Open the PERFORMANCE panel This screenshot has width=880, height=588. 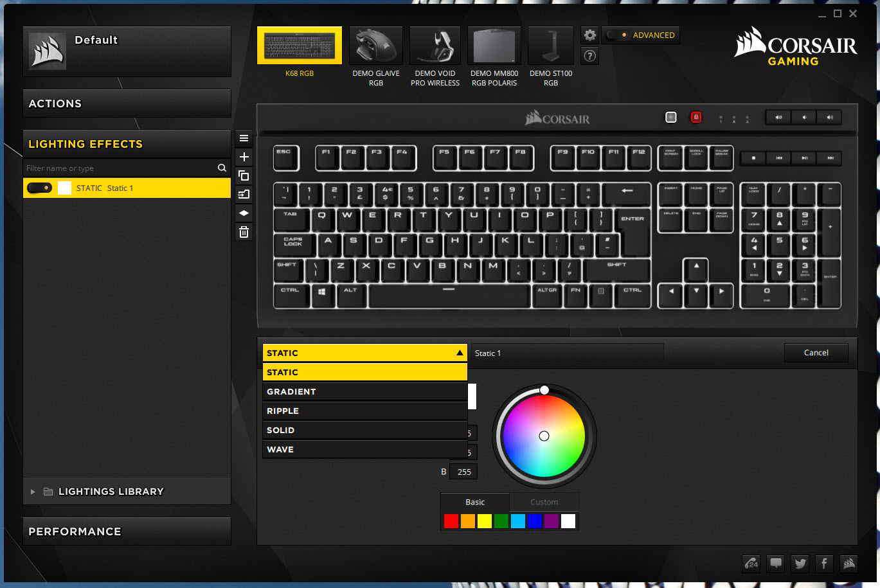pos(127,531)
